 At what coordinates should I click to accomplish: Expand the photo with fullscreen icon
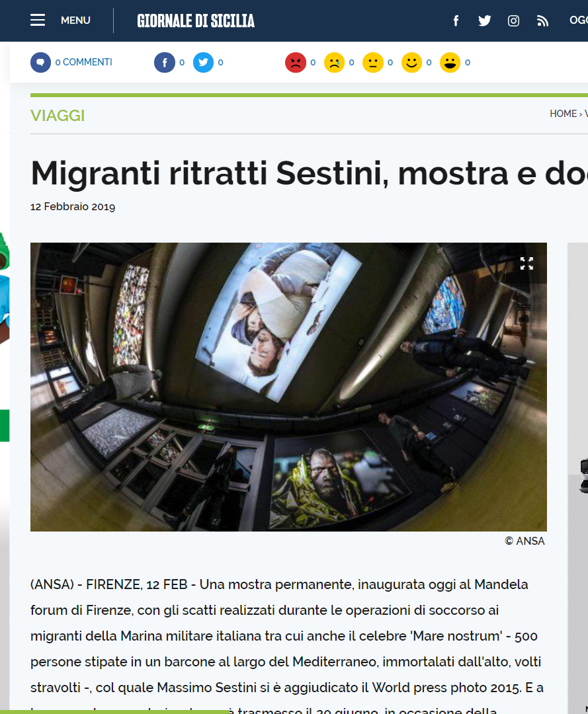(527, 263)
